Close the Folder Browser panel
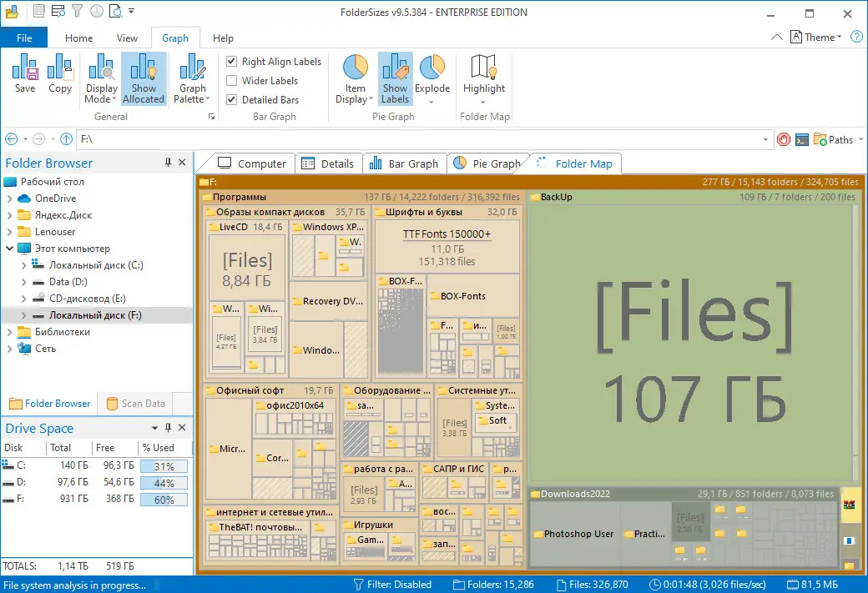Viewport: 868px width, 593px height. (182, 162)
